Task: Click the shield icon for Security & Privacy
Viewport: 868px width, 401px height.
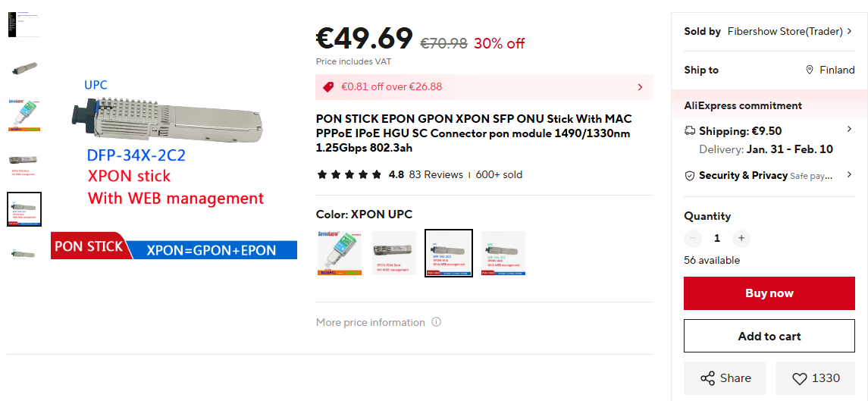Action: coord(690,176)
